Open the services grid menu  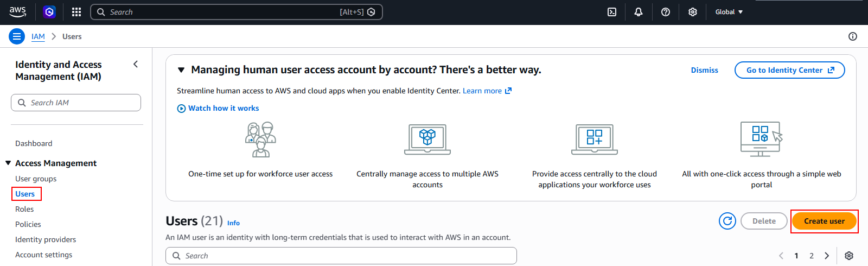[x=76, y=12]
